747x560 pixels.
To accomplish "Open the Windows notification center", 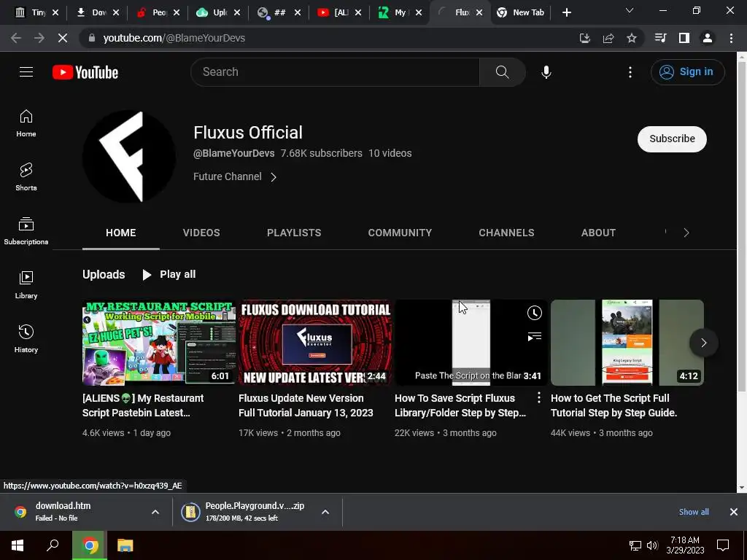I will point(723,545).
